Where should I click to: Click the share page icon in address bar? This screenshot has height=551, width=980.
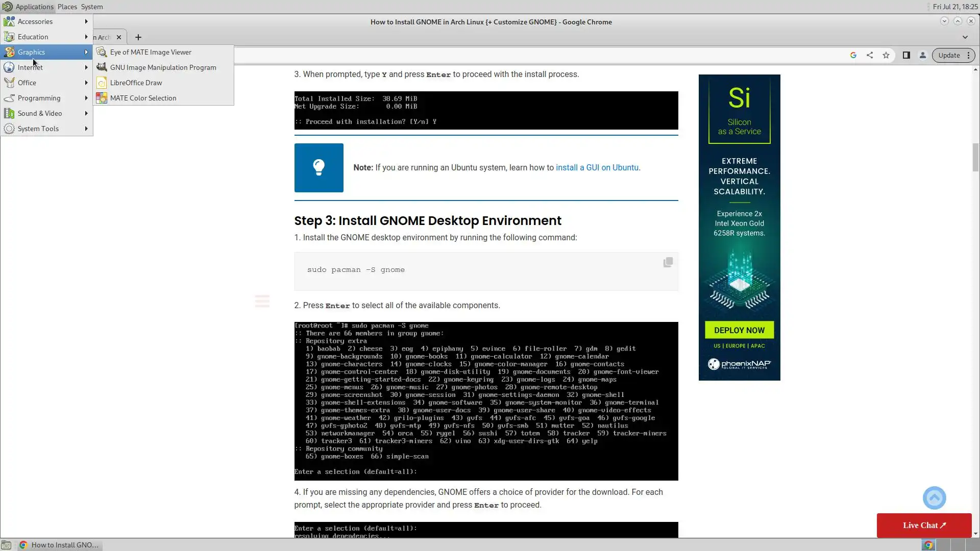[x=870, y=55]
